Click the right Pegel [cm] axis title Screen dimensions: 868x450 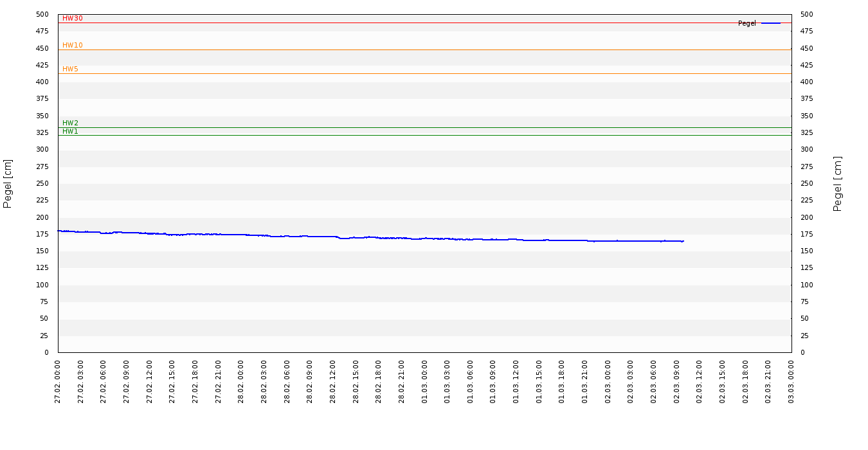838,183
